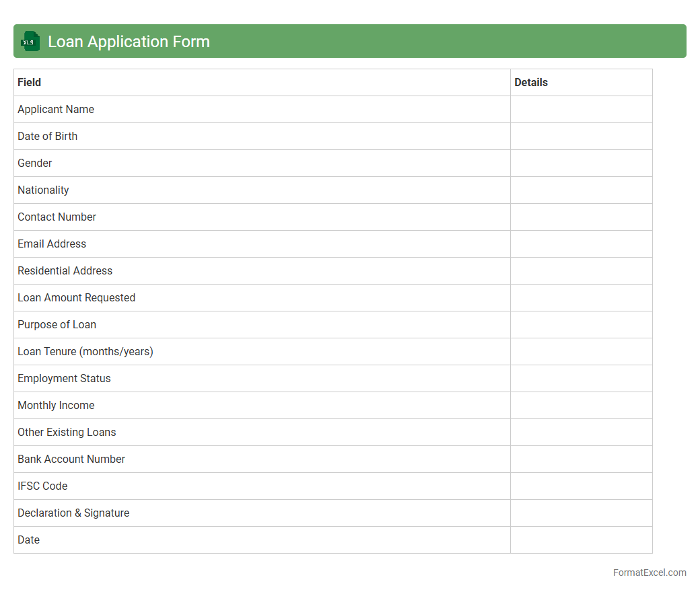Click the XLS file icon
Viewport: 700px width, 592px height.
30,41
